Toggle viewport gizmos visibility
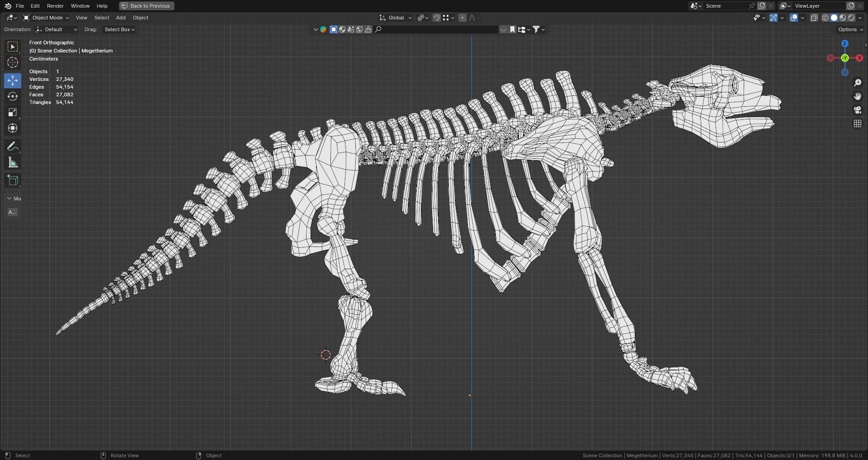 (774, 18)
